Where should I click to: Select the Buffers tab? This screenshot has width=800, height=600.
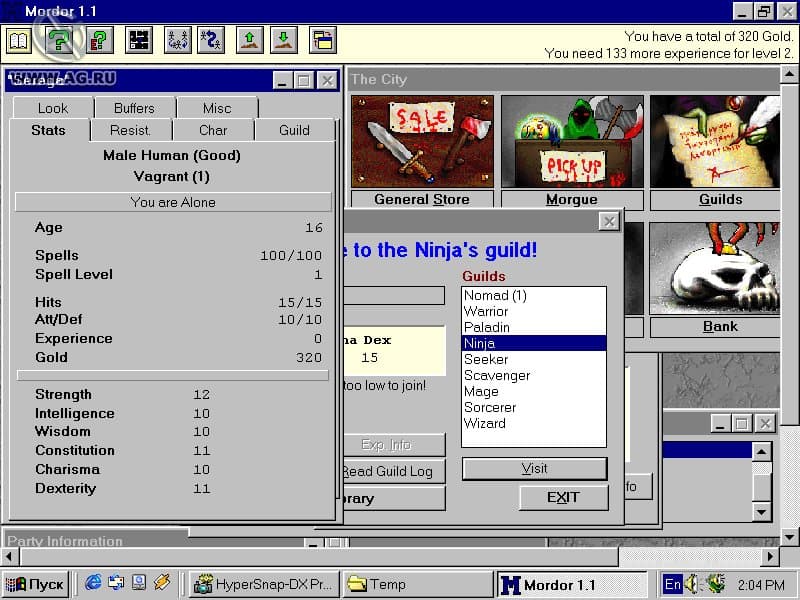point(134,108)
